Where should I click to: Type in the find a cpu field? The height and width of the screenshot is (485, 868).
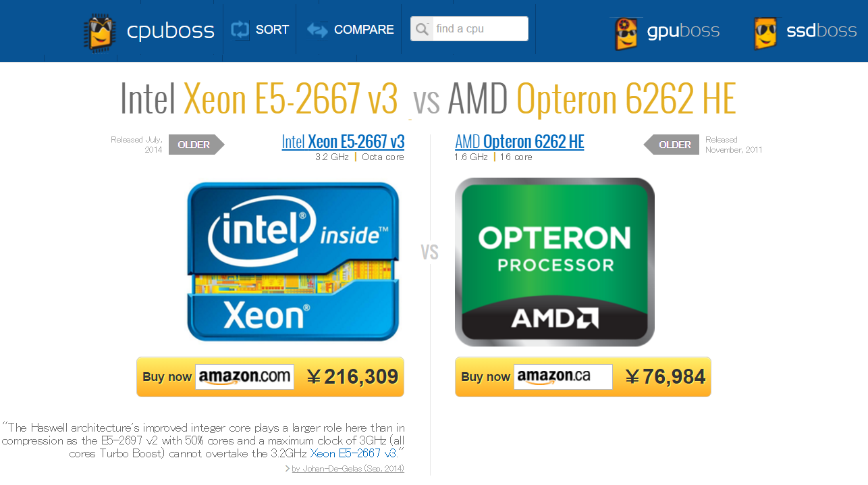(479, 29)
